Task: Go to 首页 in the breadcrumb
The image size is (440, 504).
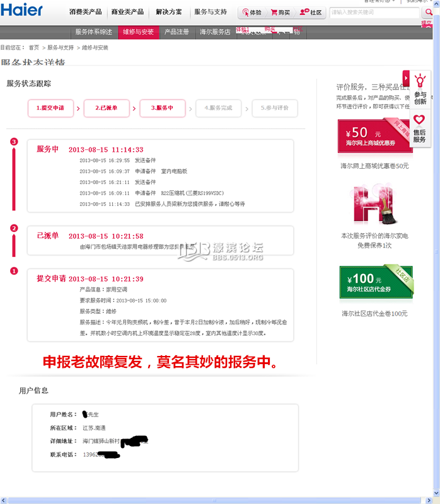Action: coord(34,48)
